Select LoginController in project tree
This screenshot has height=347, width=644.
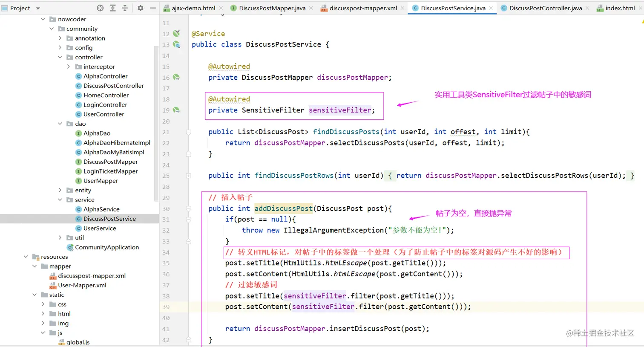[x=105, y=104]
